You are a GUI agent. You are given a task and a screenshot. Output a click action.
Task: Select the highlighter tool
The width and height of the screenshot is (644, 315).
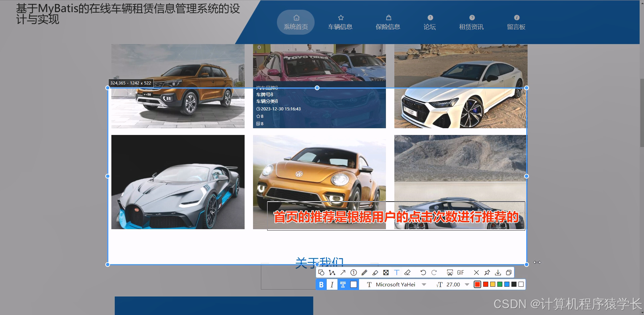coord(375,273)
